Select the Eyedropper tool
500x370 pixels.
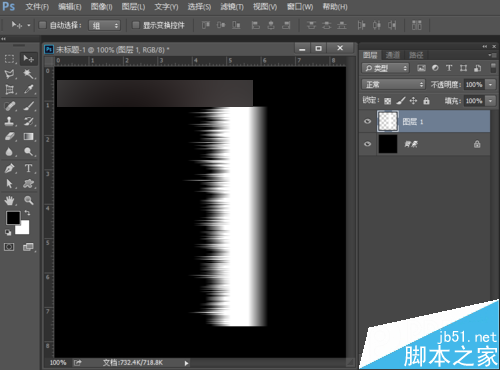coord(28,89)
